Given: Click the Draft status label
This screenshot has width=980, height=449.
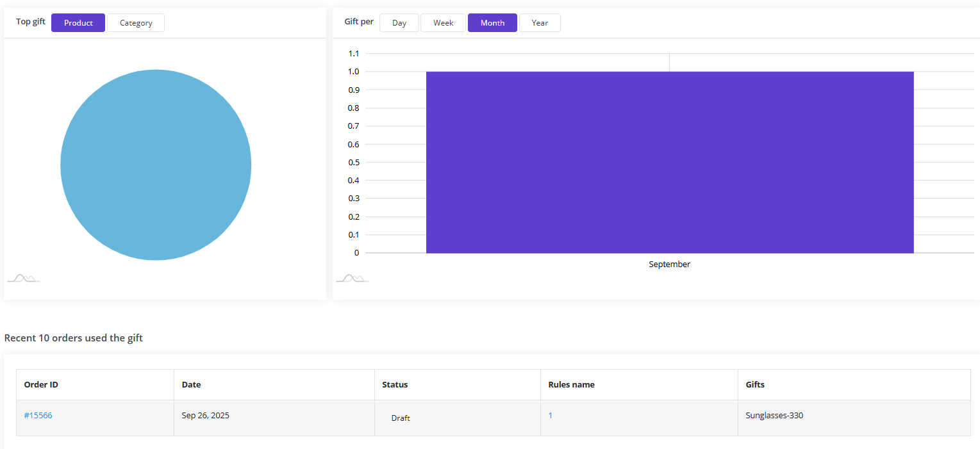Looking at the screenshot, I should point(401,418).
